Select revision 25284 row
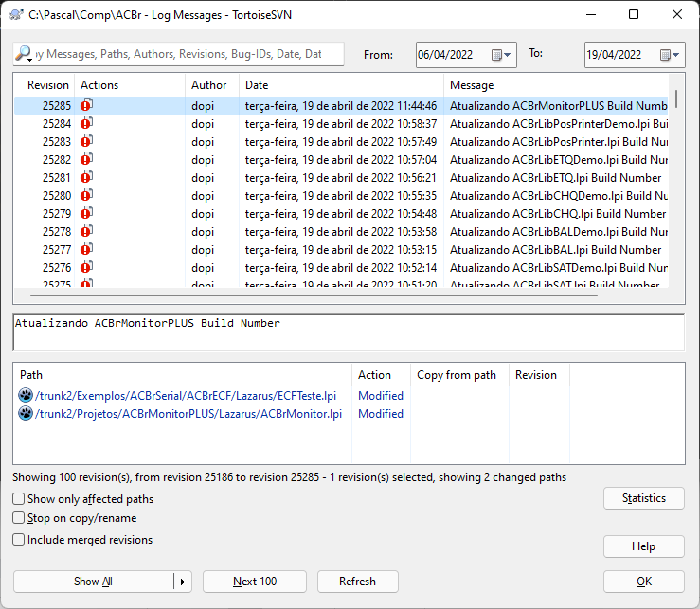 click(x=341, y=124)
